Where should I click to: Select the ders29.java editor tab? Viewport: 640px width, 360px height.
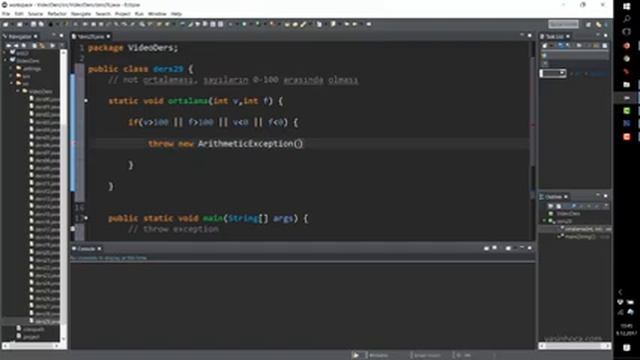pyautogui.click(x=91, y=36)
